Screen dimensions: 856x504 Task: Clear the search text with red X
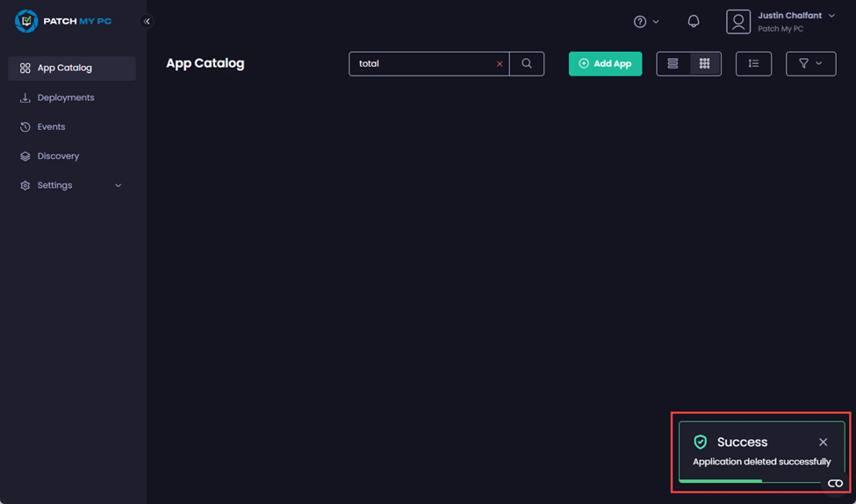pos(500,64)
